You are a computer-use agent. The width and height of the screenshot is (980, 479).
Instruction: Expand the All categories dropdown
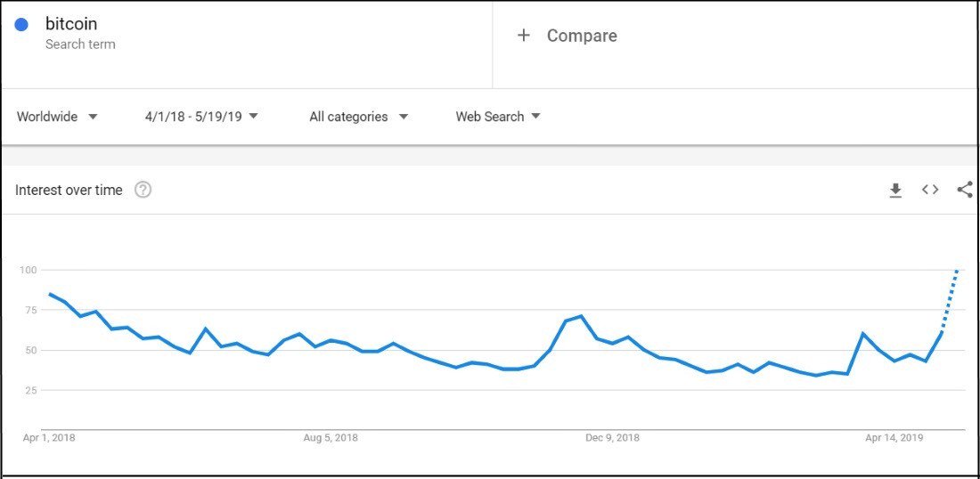click(x=358, y=117)
